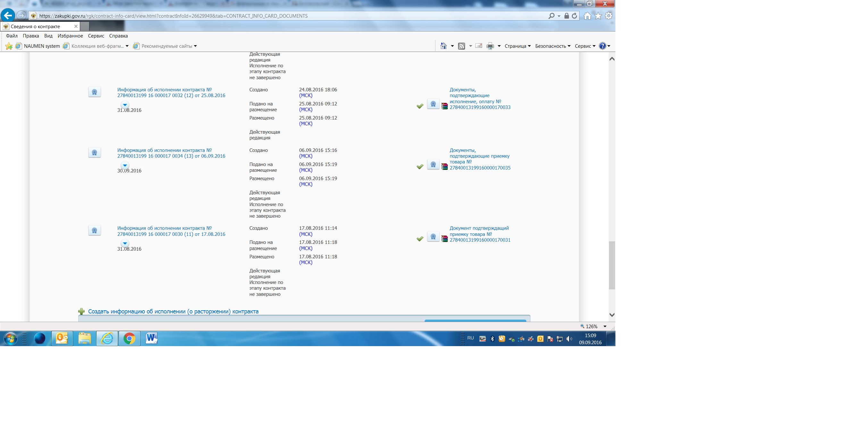Click the RSS feeds icon in toolbar
The height and width of the screenshot is (441, 868).
coord(461,46)
